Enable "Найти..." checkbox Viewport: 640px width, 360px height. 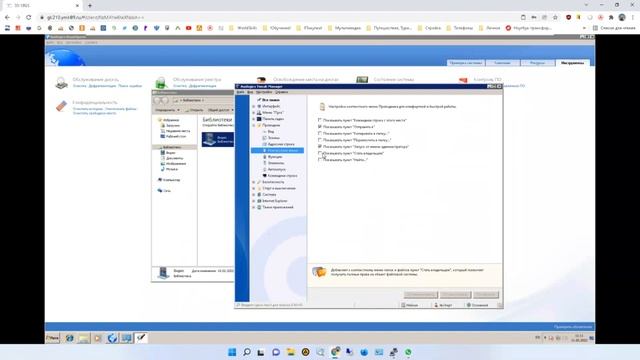tap(320, 160)
